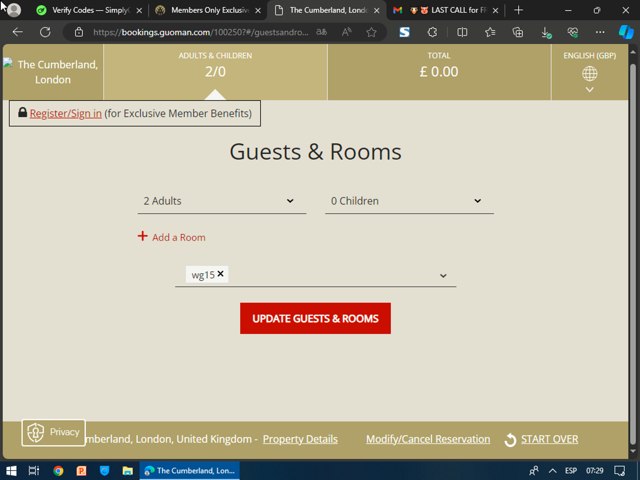Open the favorites list icon

[x=490, y=32]
